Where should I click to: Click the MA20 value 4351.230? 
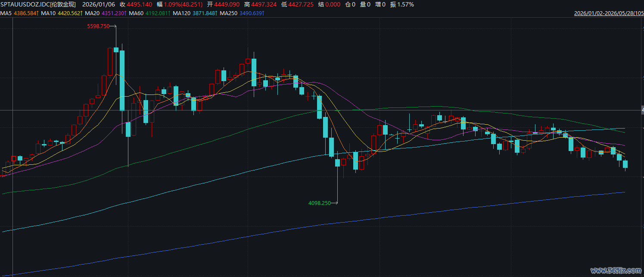point(114,13)
